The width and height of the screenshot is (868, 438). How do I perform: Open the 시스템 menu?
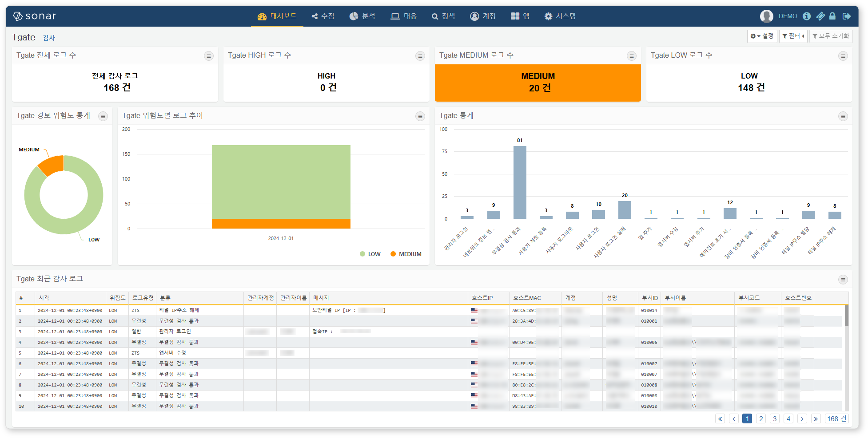point(560,16)
